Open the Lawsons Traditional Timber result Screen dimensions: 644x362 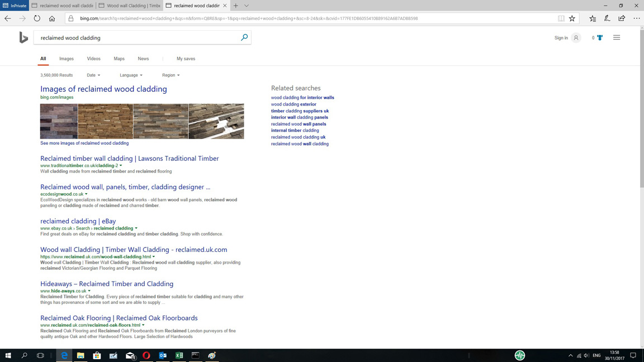[129, 158]
